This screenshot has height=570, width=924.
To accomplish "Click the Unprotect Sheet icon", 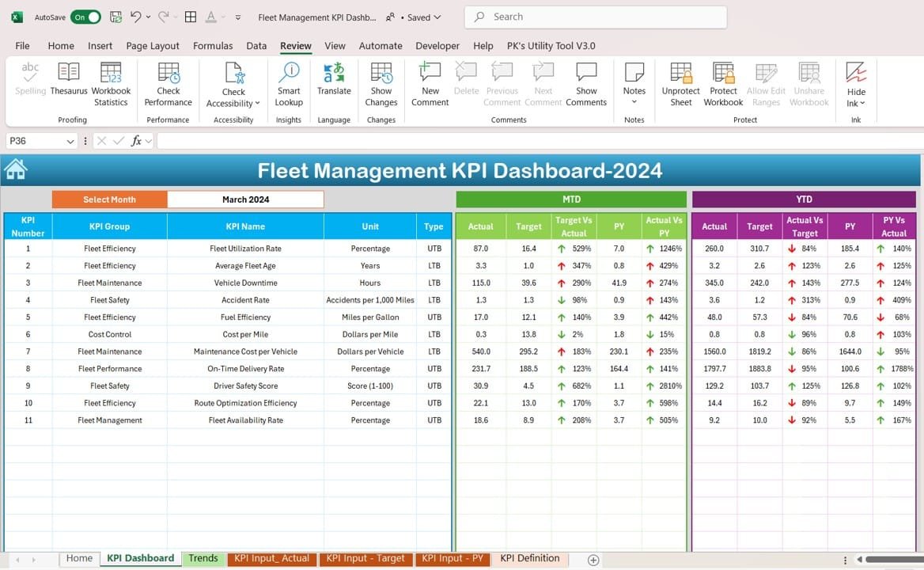I will click(680, 74).
